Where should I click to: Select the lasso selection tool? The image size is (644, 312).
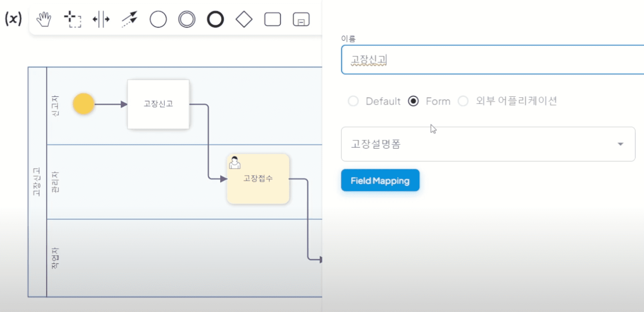point(73,19)
